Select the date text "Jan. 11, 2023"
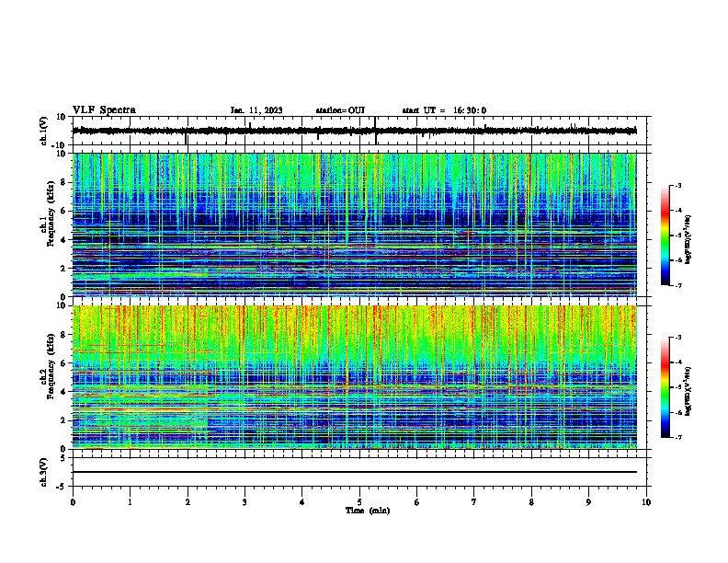Image resolution: width=728 pixels, height=563 pixels. pos(256,110)
